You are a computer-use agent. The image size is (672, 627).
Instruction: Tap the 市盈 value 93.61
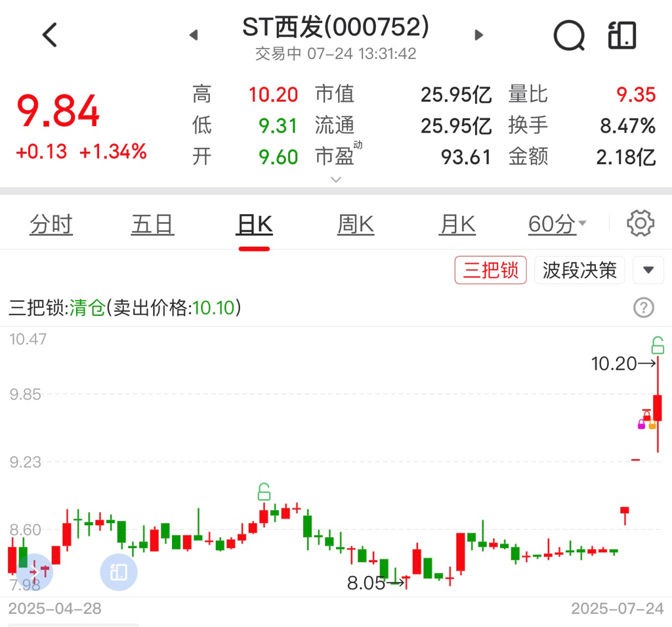pyautogui.click(x=466, y=157)
